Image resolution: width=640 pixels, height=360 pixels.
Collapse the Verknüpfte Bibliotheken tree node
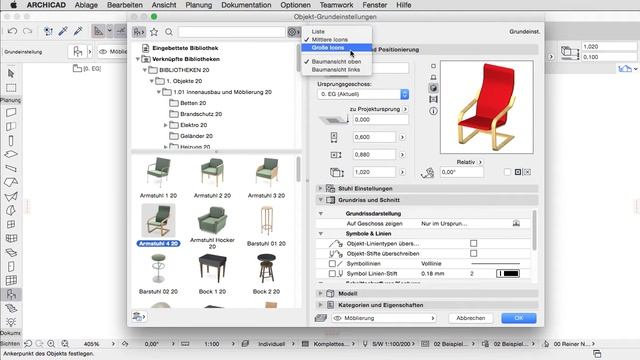point(138,59)
